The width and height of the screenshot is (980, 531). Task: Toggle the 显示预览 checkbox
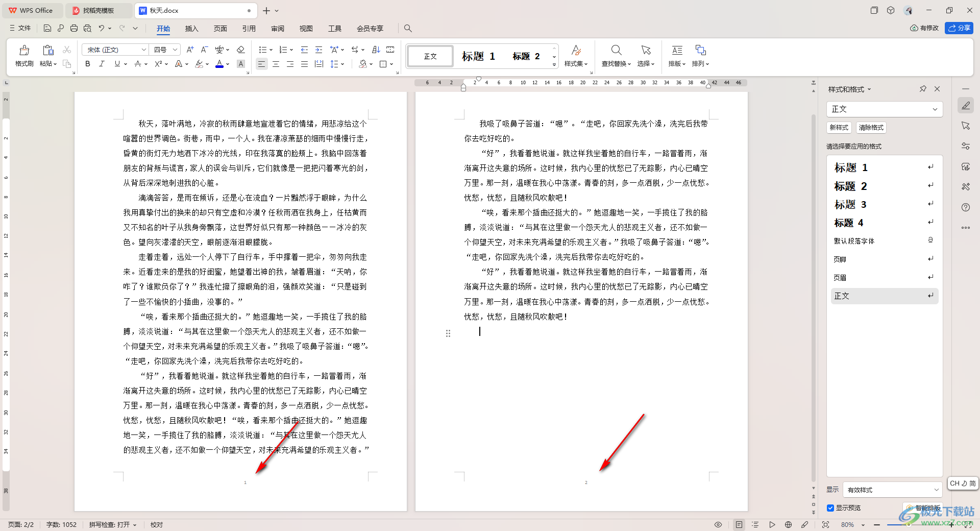[x=830, y=508]
